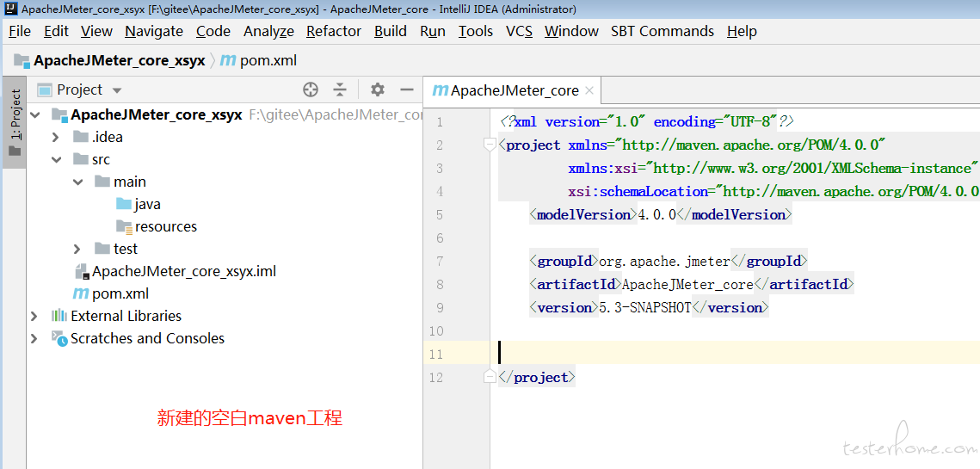Click the Maven icon beside pom.xml in tree
The height and width of the screenshot is (469, 980).
coord(81,294)
